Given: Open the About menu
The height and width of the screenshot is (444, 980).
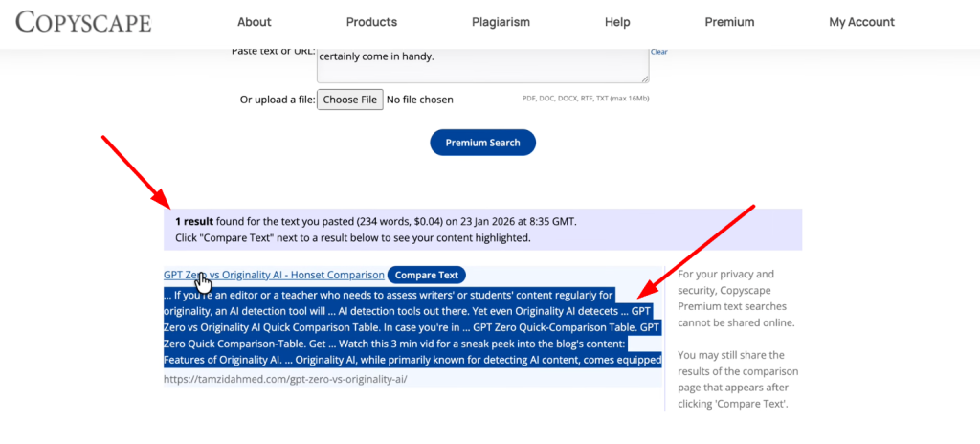Looking at the screenshot, I should click(255, 22).
